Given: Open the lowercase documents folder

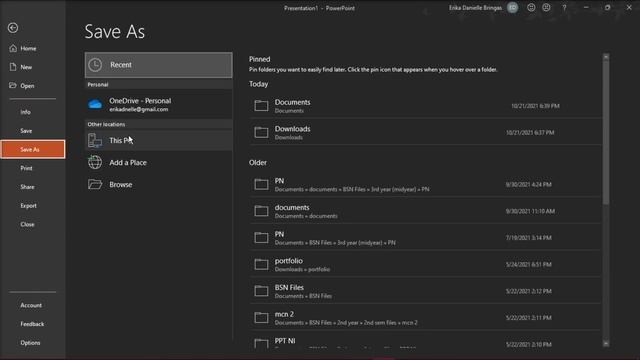Looking at the screenshot, I should [x=425, y=211].
